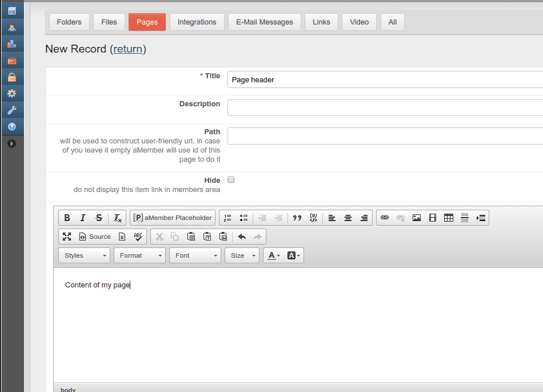The image size is (543, 392).
Task: Maximize the editor area
Action: (x=67, y=237)
